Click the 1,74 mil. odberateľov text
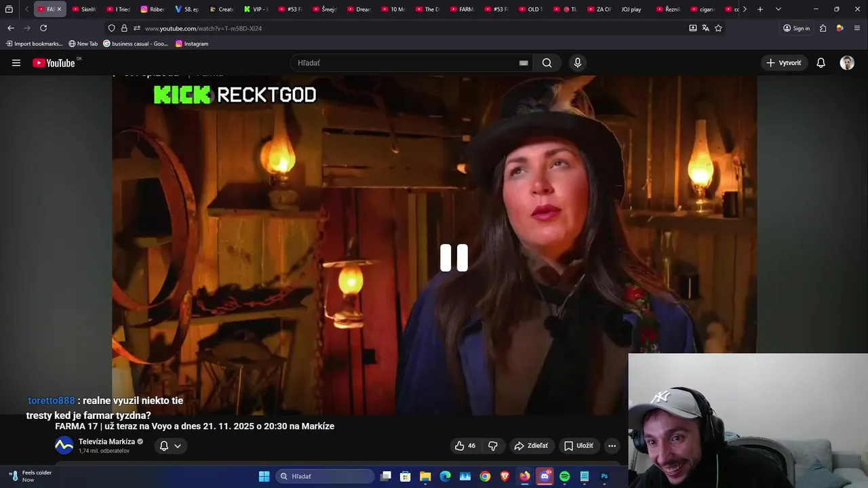868x488 pixels. [104, 451]
